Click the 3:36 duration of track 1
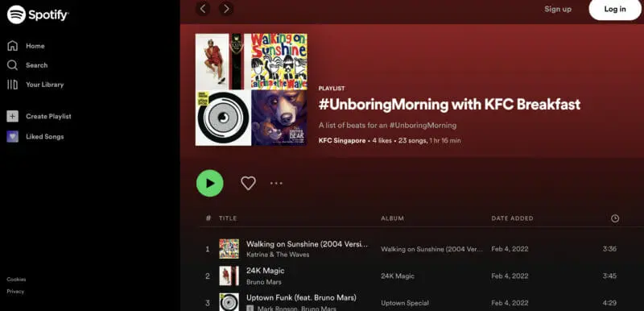The image size is (644, 311). pos(609,249)
